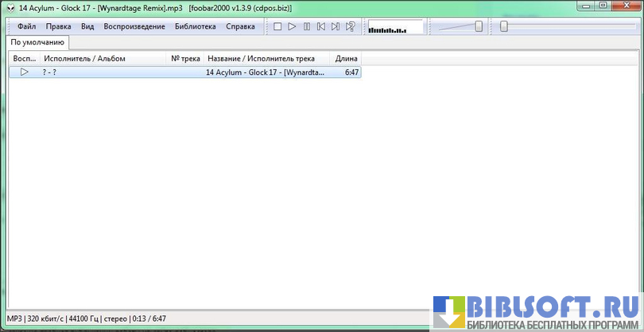
Task: Click the spectrum visualizer in the toolbar
Action: pyautogui.click(x=395, y=27)
